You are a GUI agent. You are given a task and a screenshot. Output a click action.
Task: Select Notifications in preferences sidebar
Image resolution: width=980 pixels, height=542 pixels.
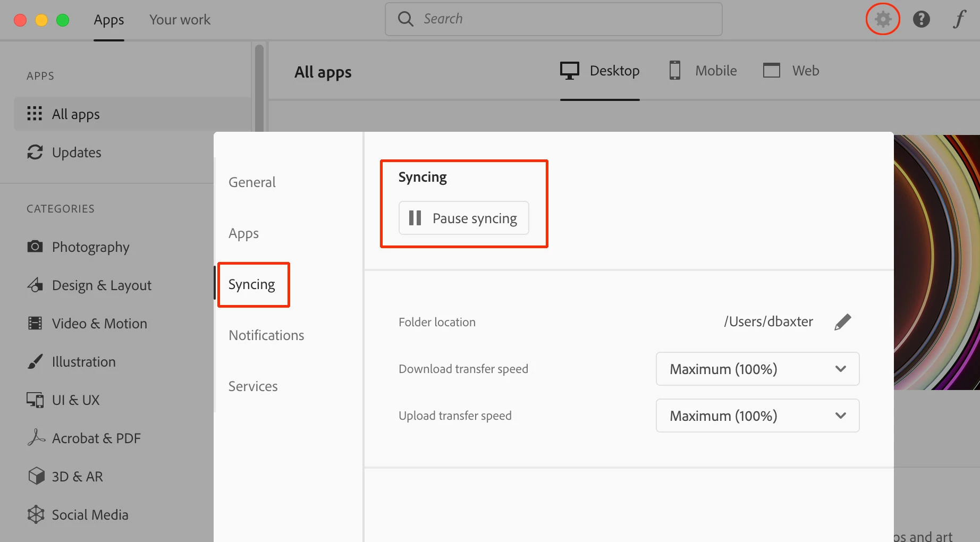click(x=266, y=335)
